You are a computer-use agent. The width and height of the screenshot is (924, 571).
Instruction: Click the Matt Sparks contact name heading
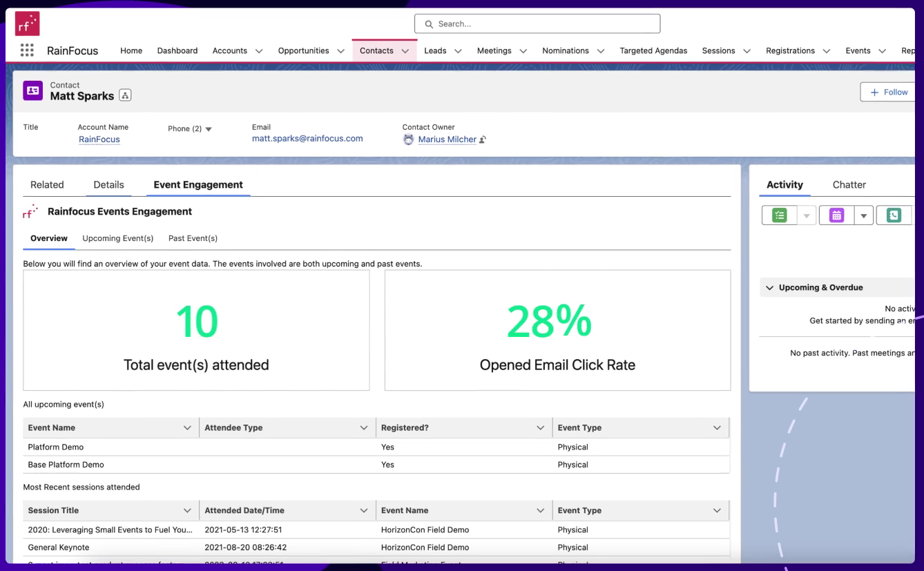click(x=82, y=96)
